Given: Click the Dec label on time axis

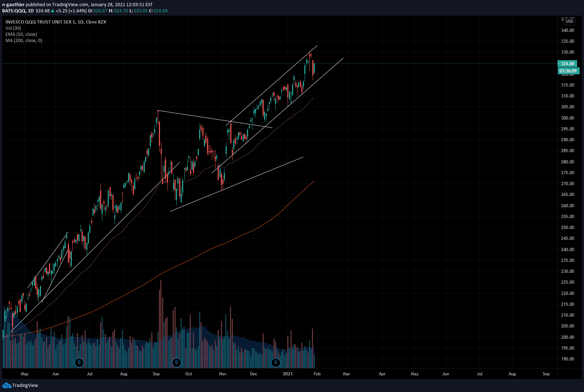Looking at the screenshot, I should pyautogui.click(x=254, y=374).
